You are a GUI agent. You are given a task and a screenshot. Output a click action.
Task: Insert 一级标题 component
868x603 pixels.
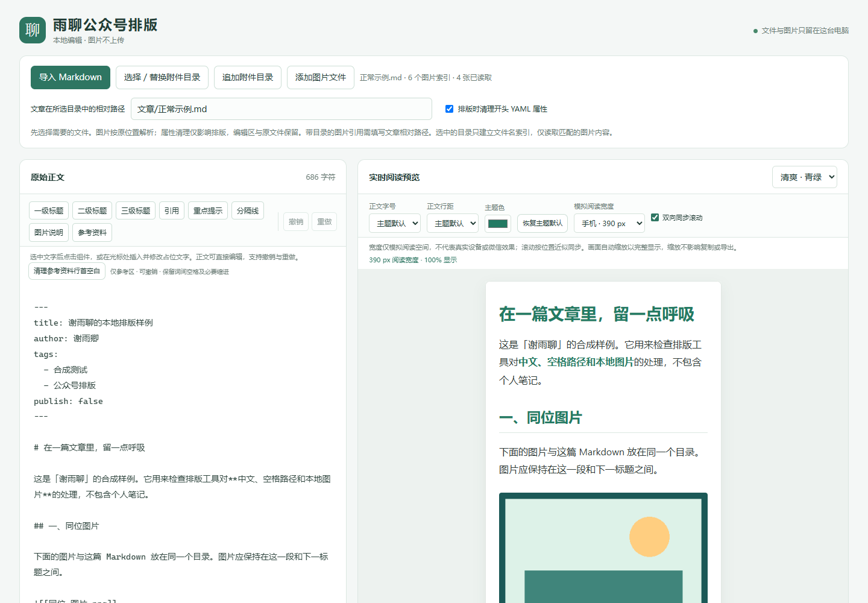tap(49, 210)
